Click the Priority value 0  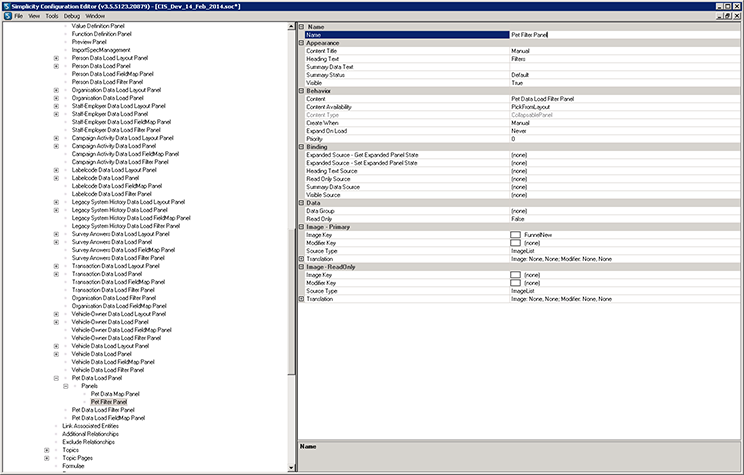coord(513,139)
